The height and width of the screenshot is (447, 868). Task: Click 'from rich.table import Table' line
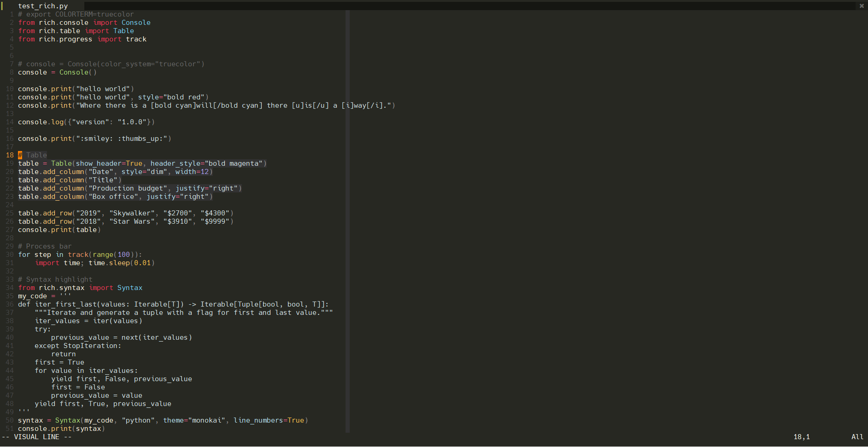(76, 31)
